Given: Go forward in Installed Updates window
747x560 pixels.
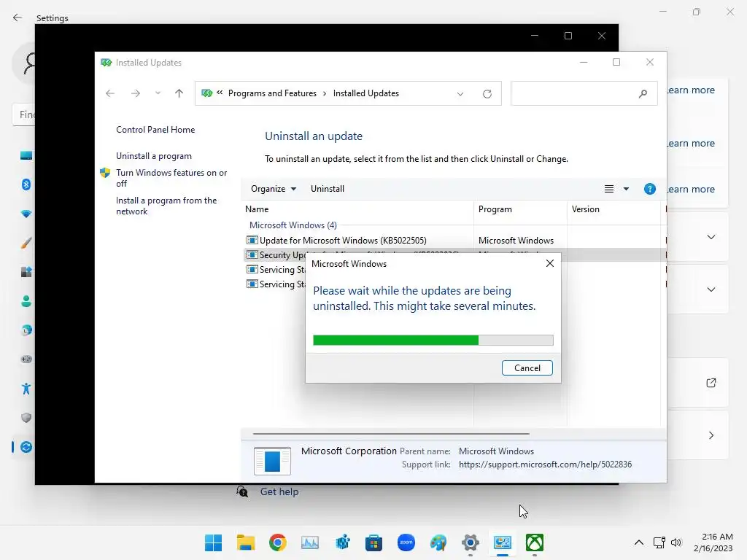Looking at the screenshot, I should pyautogui.click(x=135, y=93).
